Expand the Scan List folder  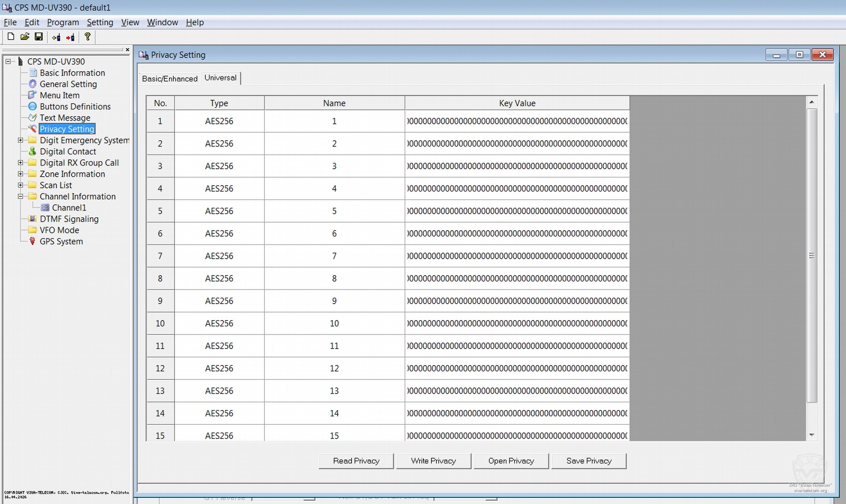[20, 185]
